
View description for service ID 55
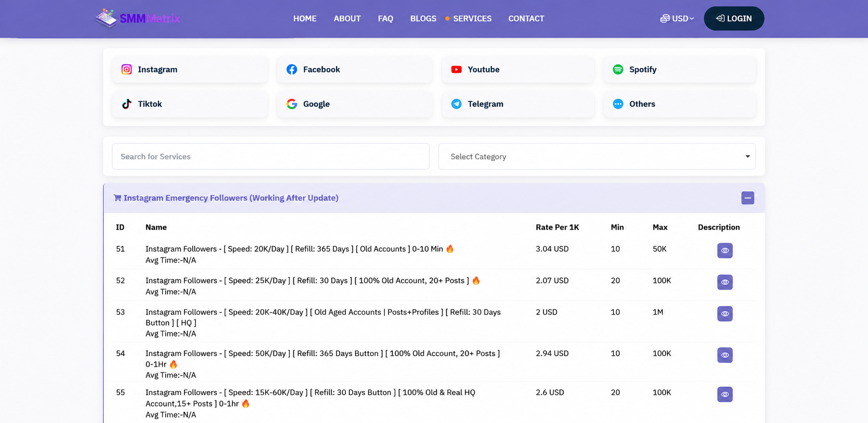tap(725, 394)
